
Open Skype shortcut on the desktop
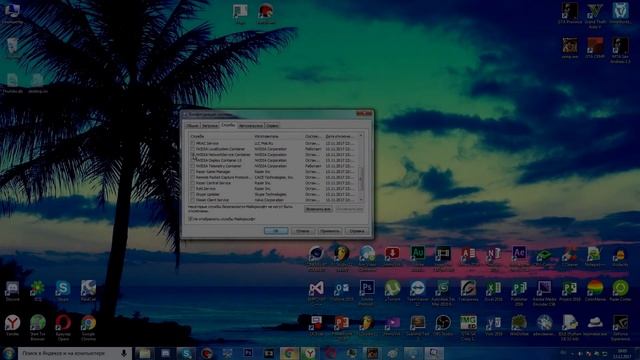point(62,290)
